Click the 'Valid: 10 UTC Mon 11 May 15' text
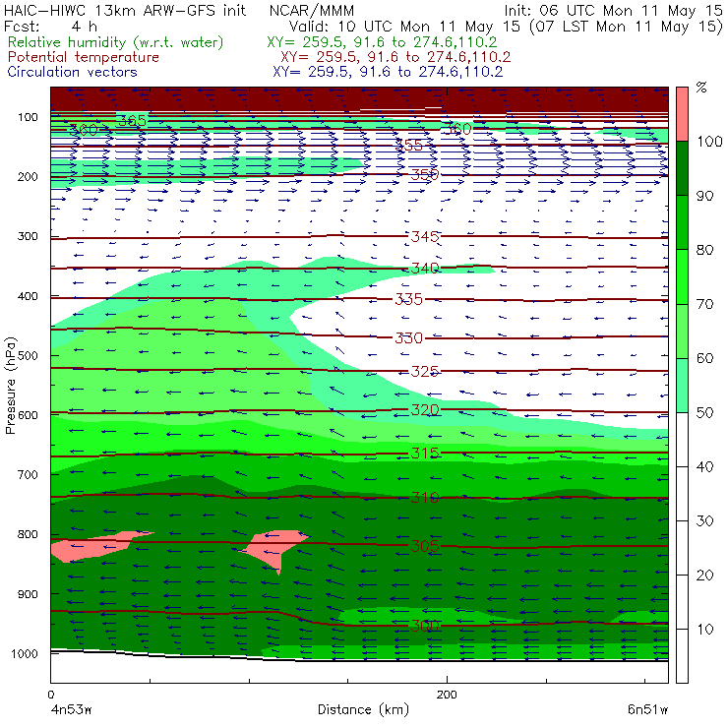This screenshot has width=728, height=728. (x=404, y=27)
